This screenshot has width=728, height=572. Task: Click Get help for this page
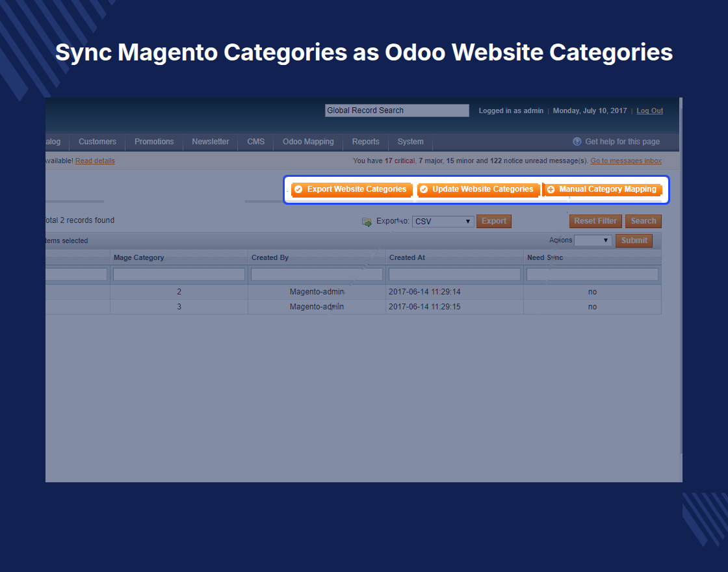click(x=622, y=142)
